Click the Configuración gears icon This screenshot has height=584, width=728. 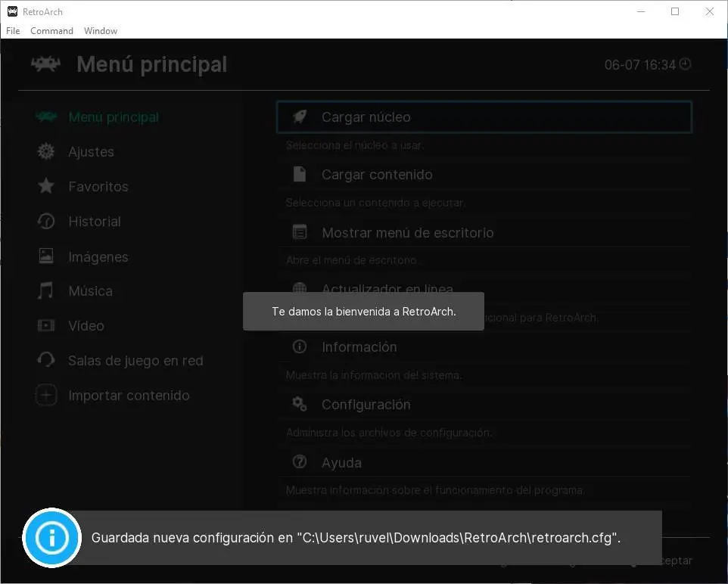pyautogui.click(x=300, y=404)
